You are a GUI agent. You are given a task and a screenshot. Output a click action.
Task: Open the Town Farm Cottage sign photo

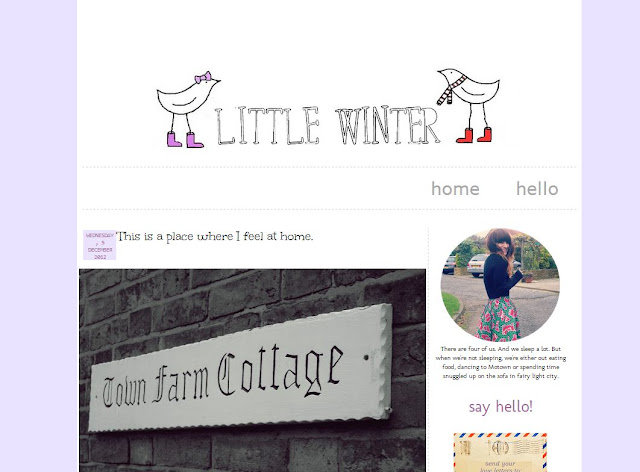pos(252,370)
